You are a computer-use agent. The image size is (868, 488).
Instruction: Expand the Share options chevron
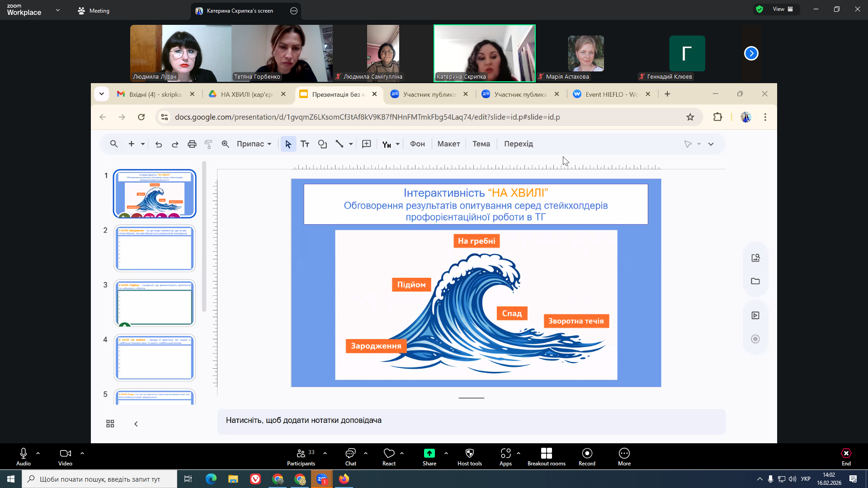(446, 453)
